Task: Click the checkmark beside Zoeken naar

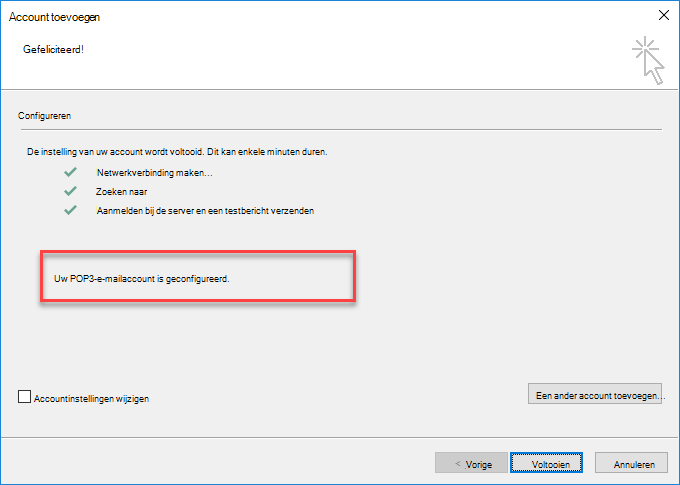Action: point(70,191)
